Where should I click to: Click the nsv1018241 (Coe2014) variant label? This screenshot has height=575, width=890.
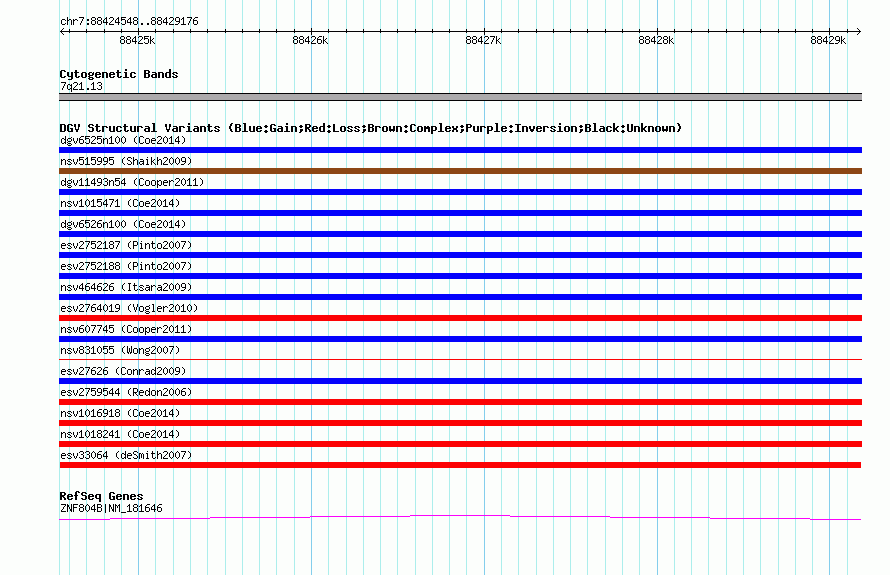120,434
